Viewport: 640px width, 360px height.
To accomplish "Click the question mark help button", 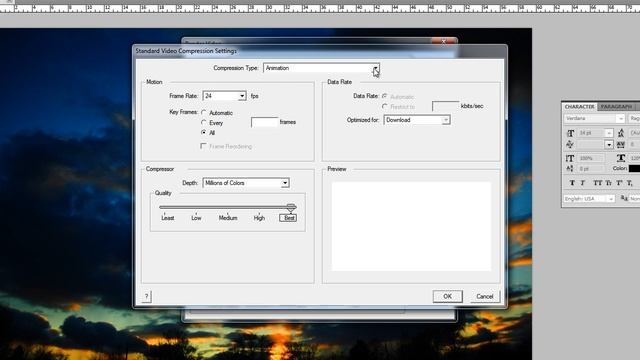I will point(147,296).
